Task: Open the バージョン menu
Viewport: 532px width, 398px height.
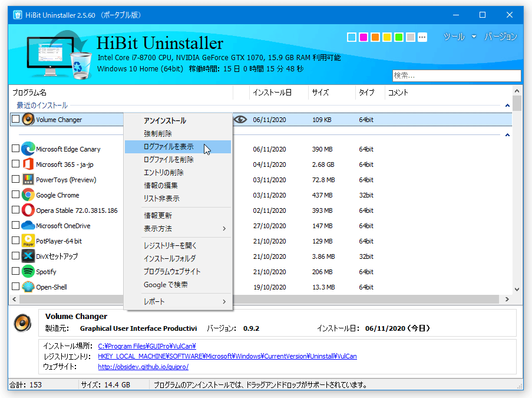Action: (500, 37)
